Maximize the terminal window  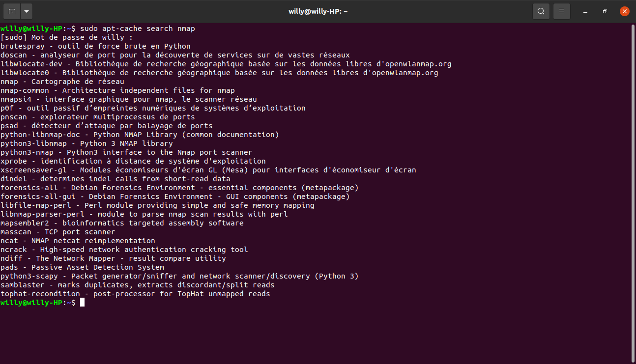605,11
